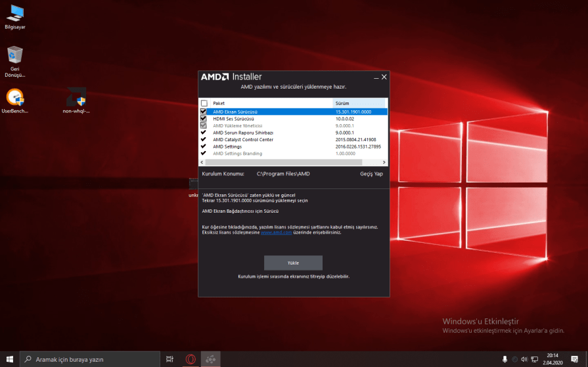Launch the UserBench desktop shortcut
The image size is (588, 367).
(15, 100)
